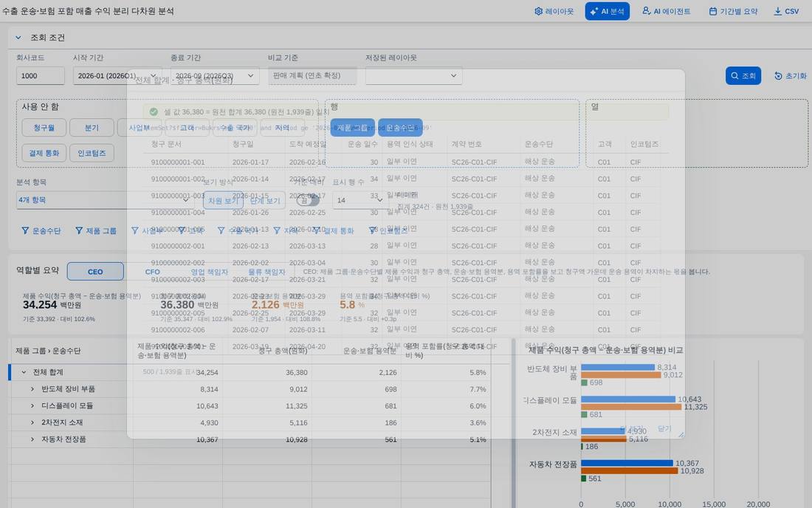Collapse the 조회 조건 panel chevron
The width and height of the screenshot is (812, 508).
(x=18, y=37)
